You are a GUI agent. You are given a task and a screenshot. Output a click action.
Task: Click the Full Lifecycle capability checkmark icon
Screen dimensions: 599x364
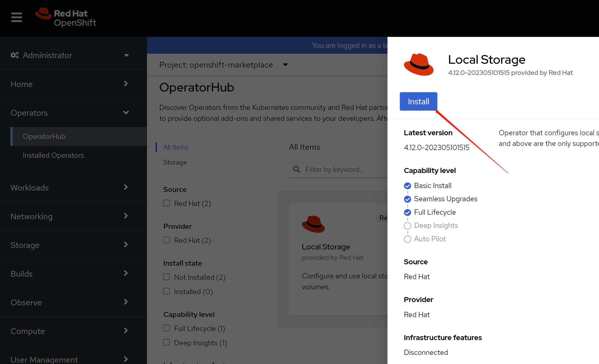407,212
